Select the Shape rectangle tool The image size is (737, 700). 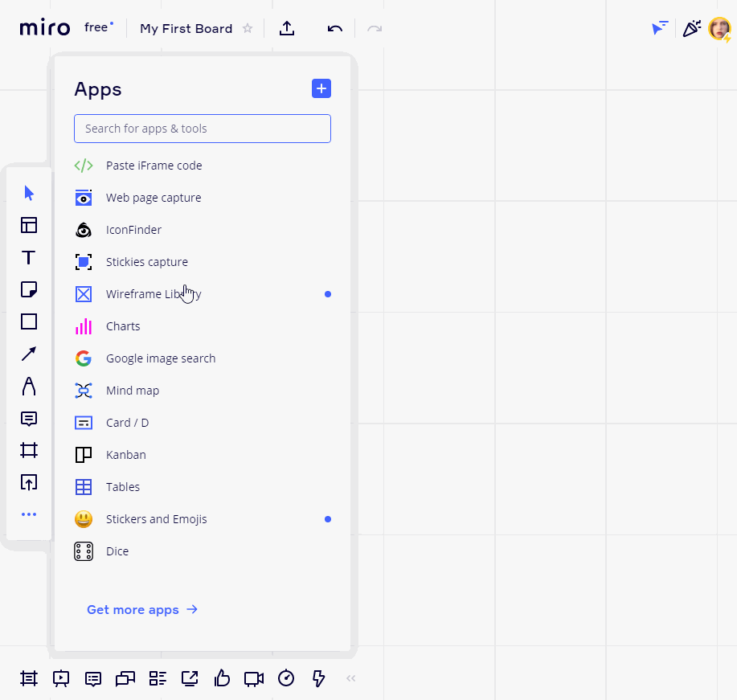[29, 321]
